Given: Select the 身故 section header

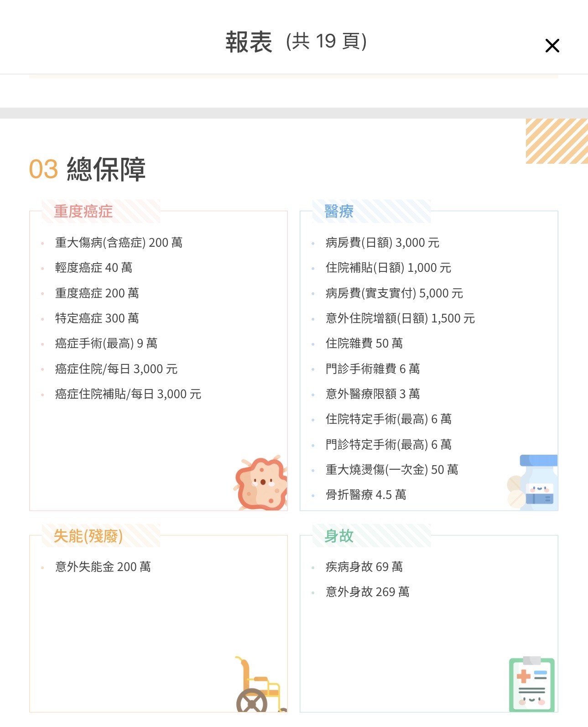Looking at the screenshot, I should (x=339, y=536).
